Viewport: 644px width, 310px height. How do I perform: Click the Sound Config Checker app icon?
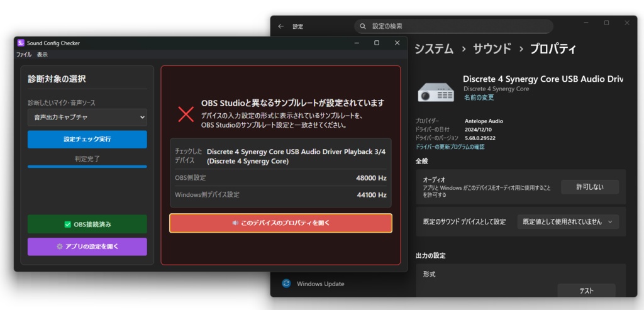pos(21,43)
